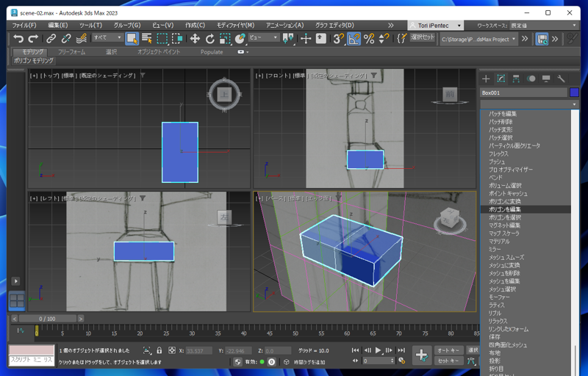The image size is (588, 376).
Task: Go to the start frame
Action: pos(355,350)
